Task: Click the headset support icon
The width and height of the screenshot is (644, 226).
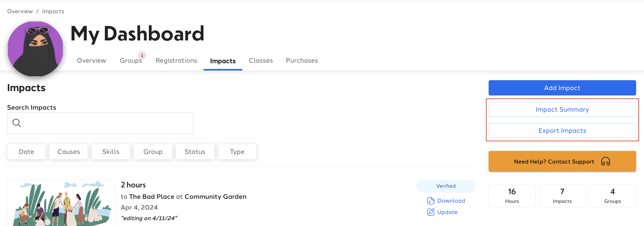Action: click(605, 161)
